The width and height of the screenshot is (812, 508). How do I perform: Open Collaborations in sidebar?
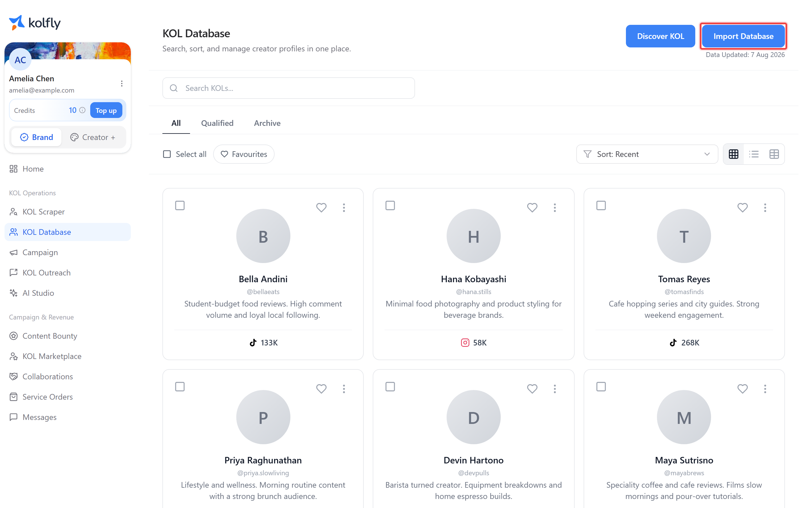point(67,377)
